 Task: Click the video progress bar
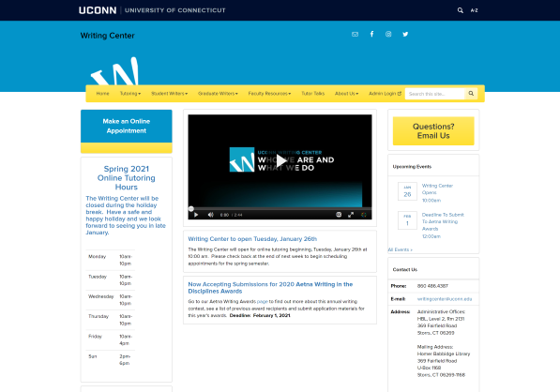click(x=280, y=208)
